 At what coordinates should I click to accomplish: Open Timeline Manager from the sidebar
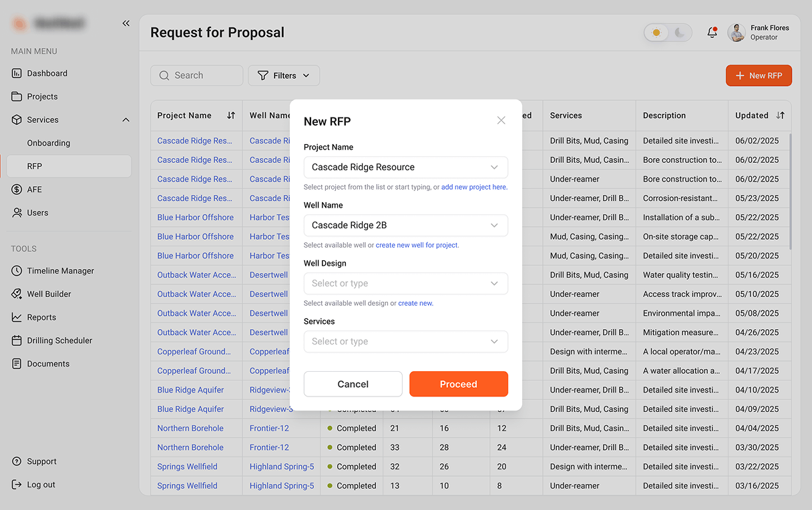(x=60, y=271)
